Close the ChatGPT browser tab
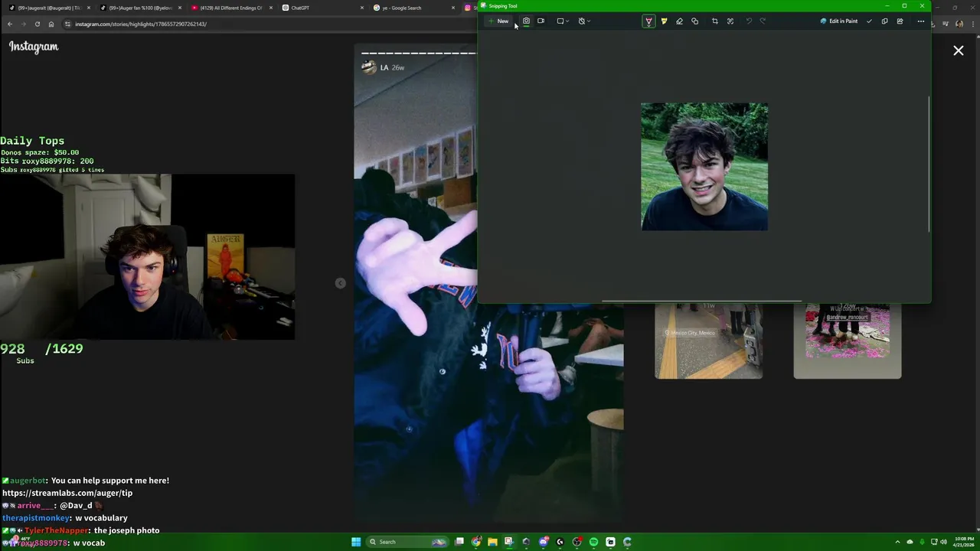The width and height of the screenshot is (980, 551). coord(362,8)
